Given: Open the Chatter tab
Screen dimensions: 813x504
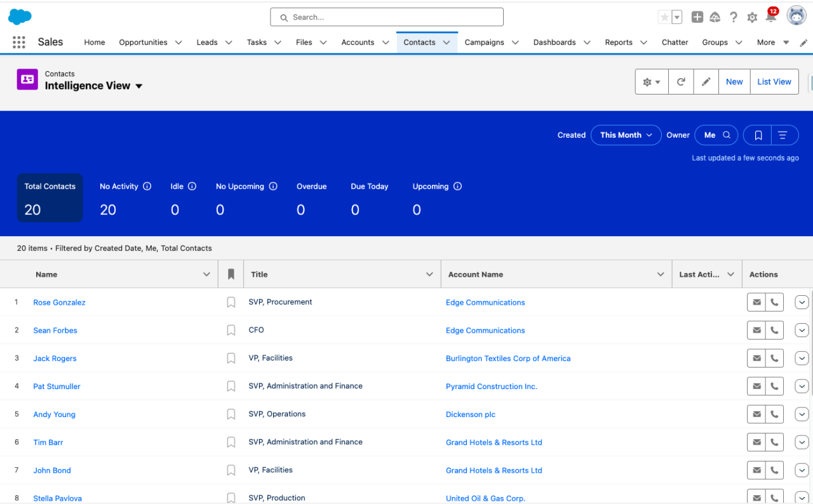Looking at the screenshot, I should point(675,43).
